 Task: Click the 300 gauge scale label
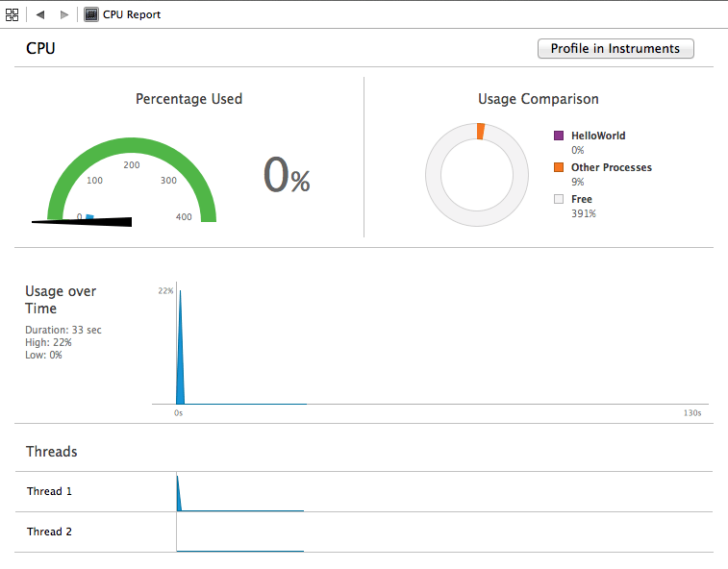(x=168, y=180)
